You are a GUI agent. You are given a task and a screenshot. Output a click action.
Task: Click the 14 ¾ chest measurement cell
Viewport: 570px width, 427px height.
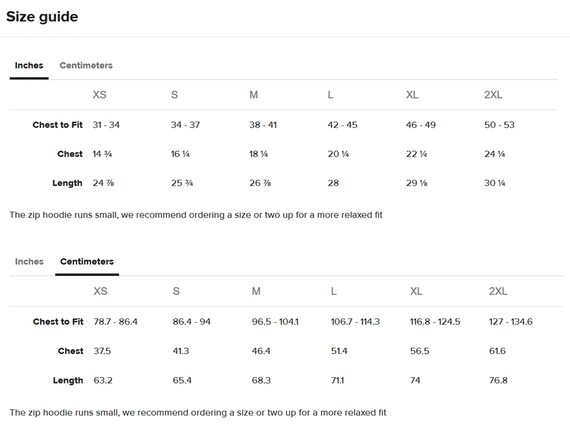tap(102, 154)
